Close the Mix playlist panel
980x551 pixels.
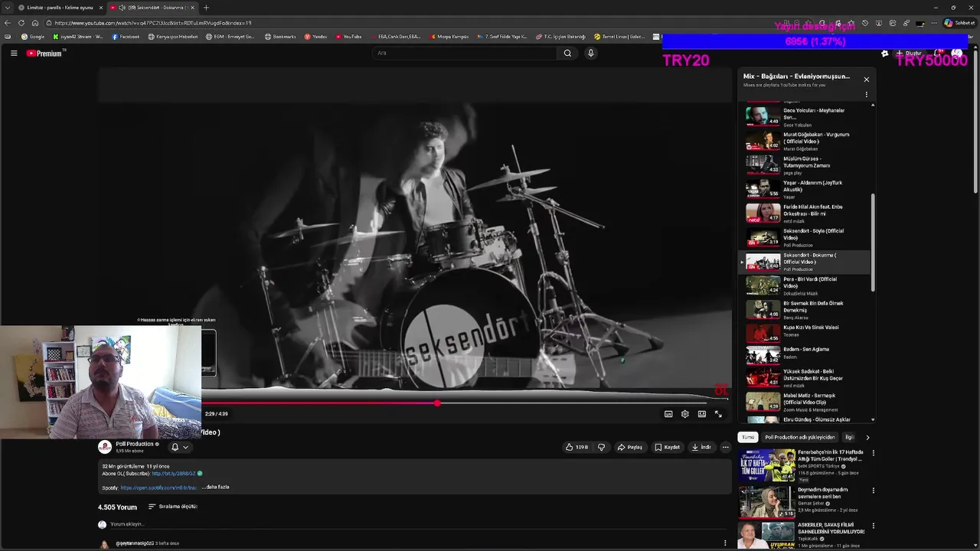pos(867,80)
